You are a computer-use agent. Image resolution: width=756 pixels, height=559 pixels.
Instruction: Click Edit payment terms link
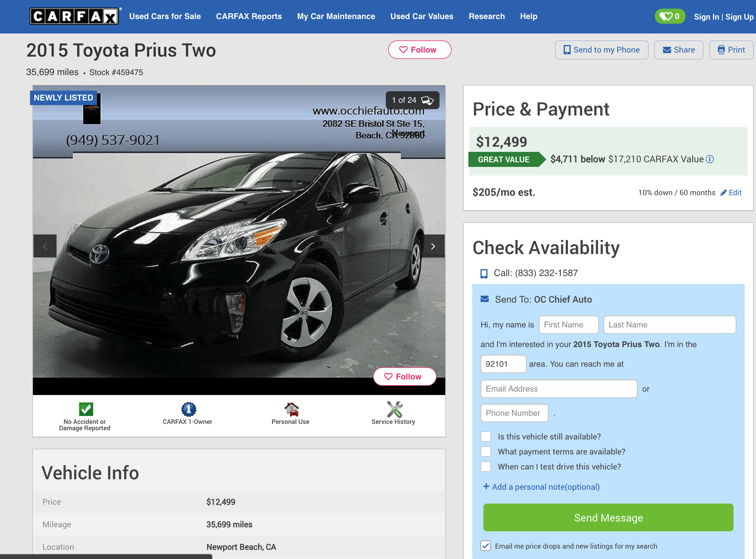point(731,193)
